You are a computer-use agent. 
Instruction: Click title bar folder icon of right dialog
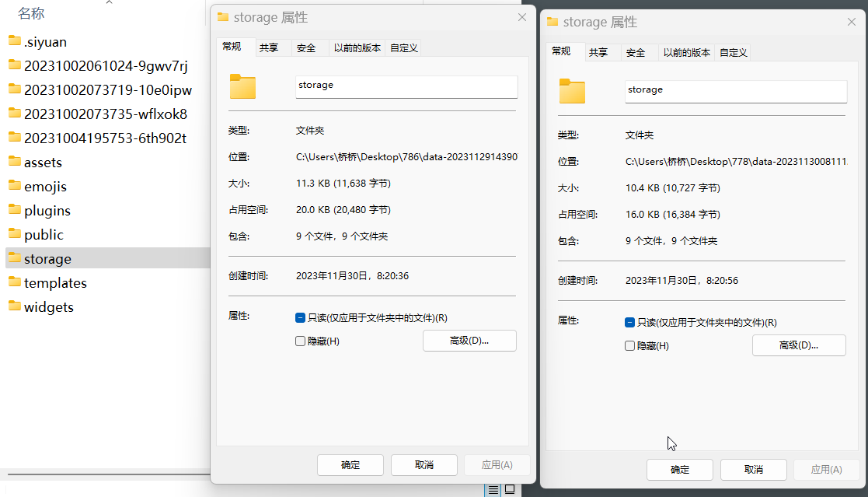(x=553, y=22)
